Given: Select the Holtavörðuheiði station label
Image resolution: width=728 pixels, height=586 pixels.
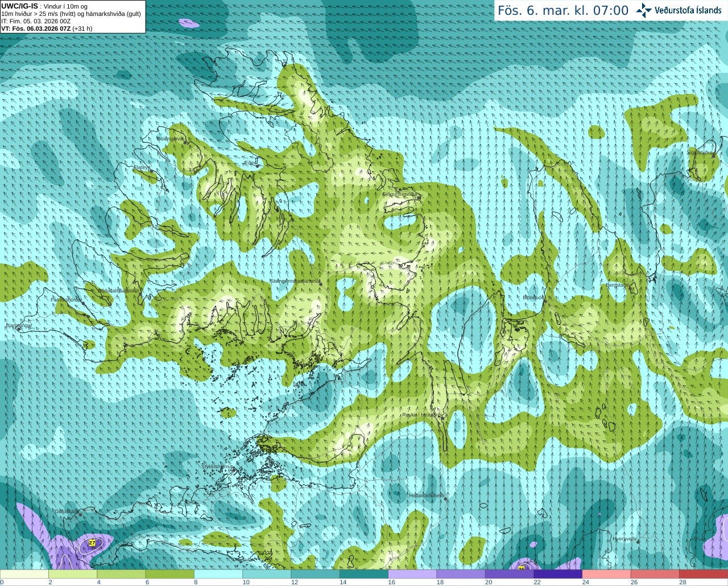Looking at the screenshot, I should 427,496.
